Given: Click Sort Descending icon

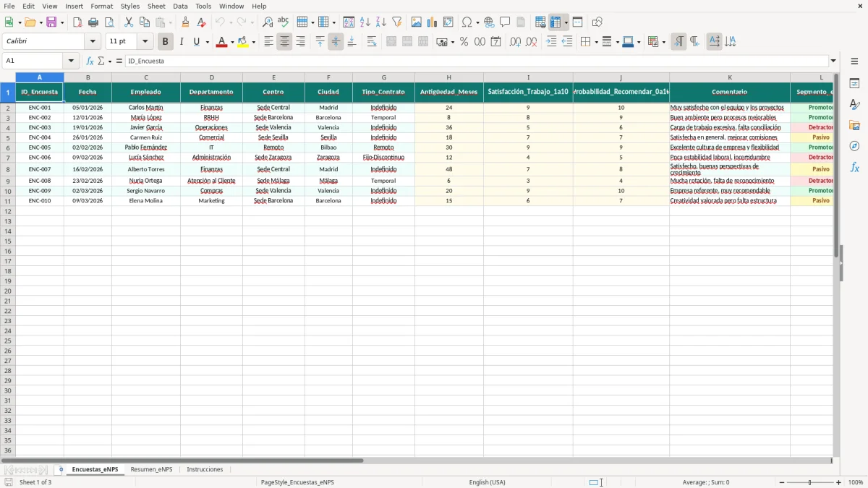Looking at the screenshot, I should coord(381,22).
